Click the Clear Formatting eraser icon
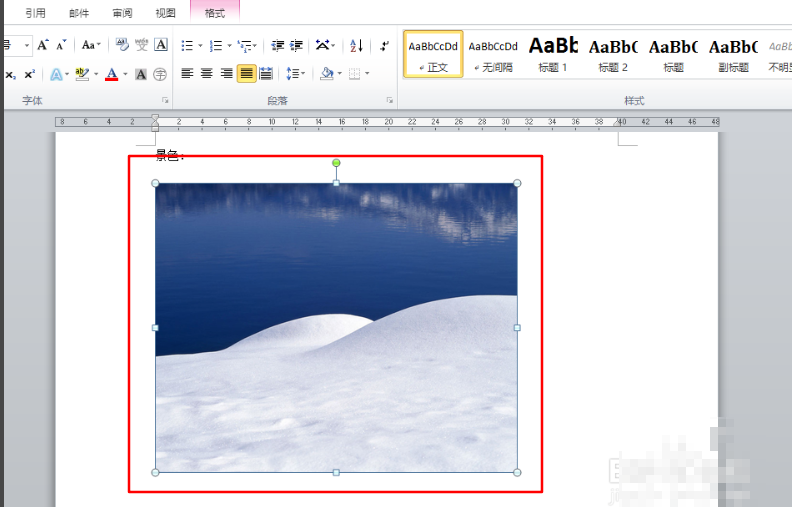This screenshot has width=792, height=507. pyautogui.click(x=122, y=45)
